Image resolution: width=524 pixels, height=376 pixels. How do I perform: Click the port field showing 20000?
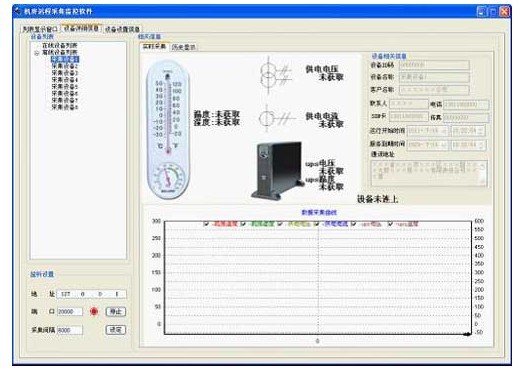click(x=70, y=311)
